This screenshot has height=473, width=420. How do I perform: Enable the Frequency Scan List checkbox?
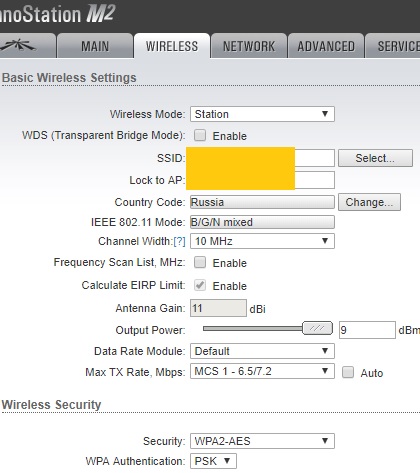click(200, 262)
